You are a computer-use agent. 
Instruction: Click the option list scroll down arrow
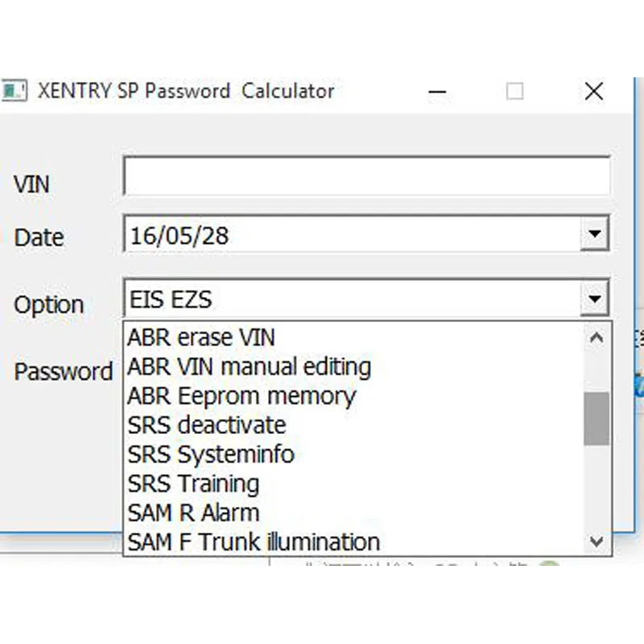pos(597,541)
